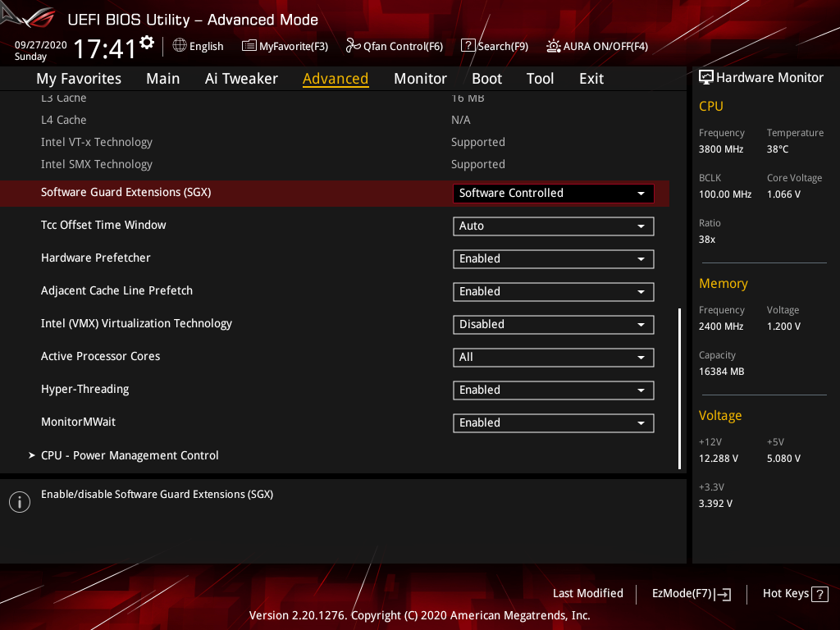Switch to Ai Tweaker tab

point(241,79)
